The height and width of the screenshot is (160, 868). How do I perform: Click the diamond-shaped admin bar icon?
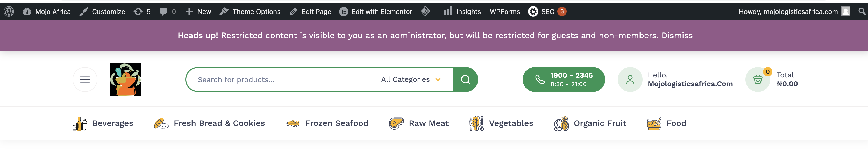pos(425,11)
